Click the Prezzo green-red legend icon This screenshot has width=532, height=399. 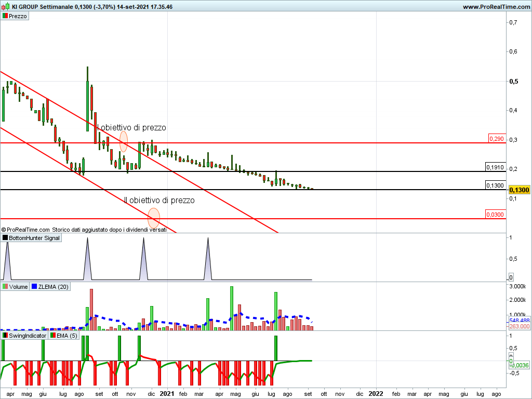pyautogui.click(x=5, y=16)
